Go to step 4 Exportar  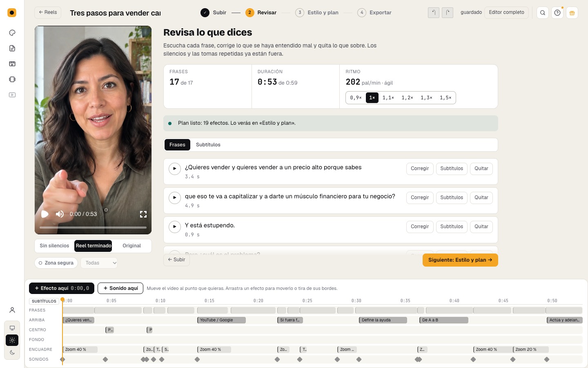[374, 13]
